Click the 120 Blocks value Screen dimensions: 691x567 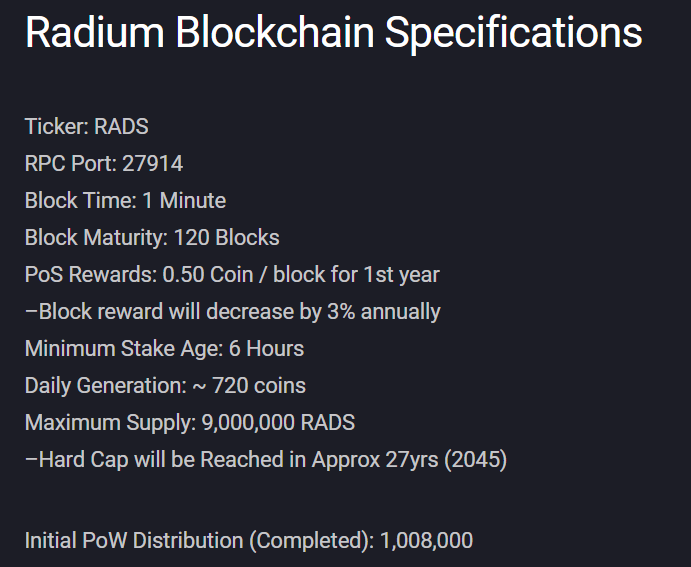pos(227,238)
